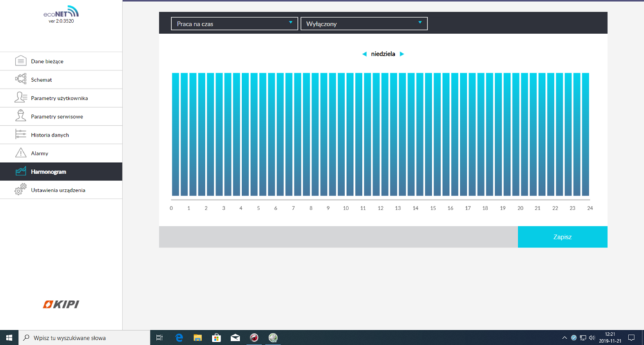Click the Parametry serwisowe technician icon
Viewport: 644px width, 345px height.
tap(21, 116)
